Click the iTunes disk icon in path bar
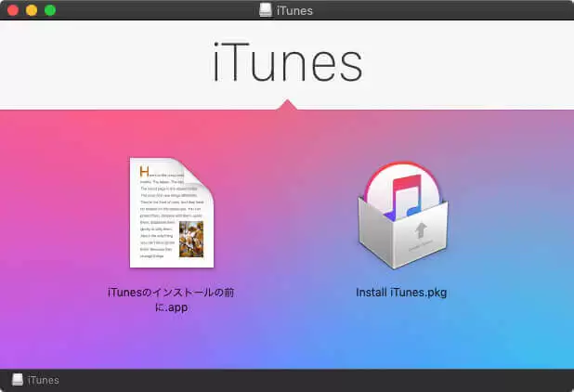This screenshot has height=392, width=574. (18, 380)
